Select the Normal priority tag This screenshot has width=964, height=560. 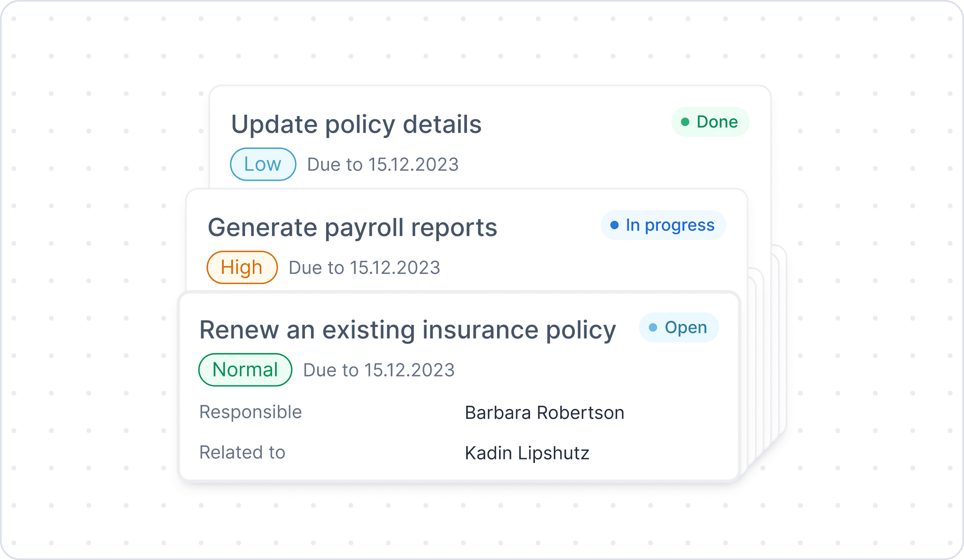click(x=245, y=370)
